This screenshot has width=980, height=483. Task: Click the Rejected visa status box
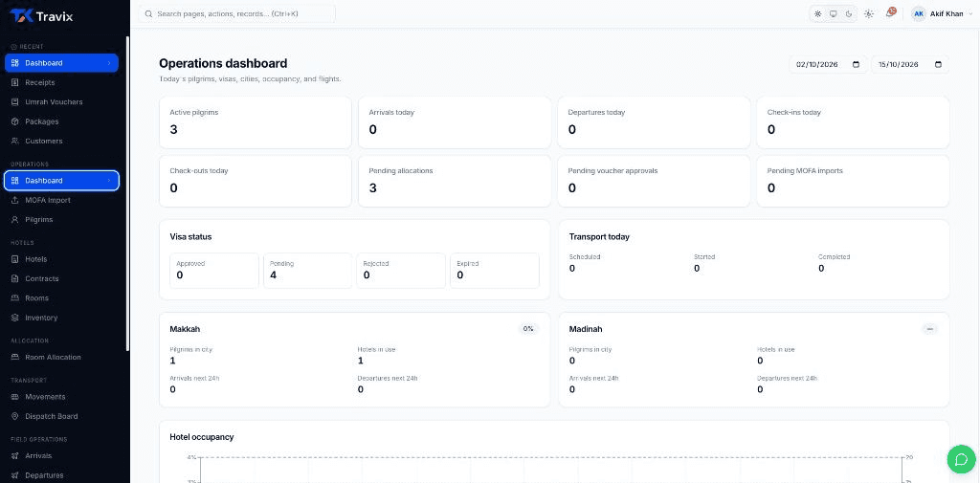tap(401, 271)
